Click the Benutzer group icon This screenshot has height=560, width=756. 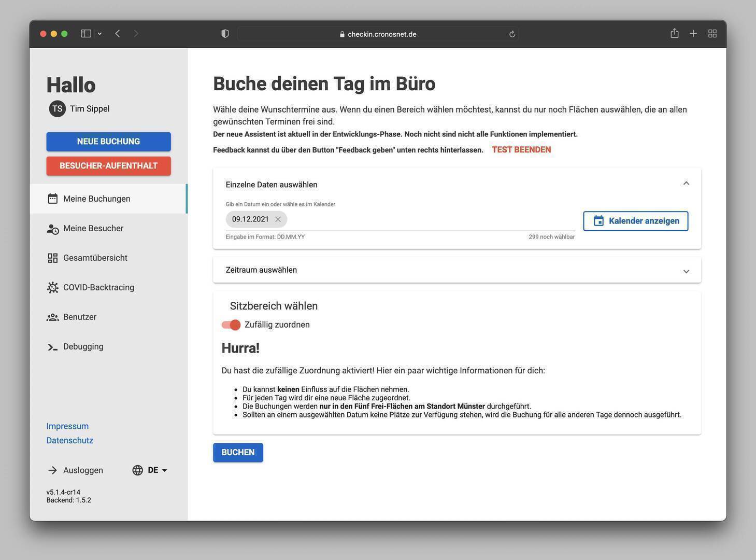coord(52,317)
